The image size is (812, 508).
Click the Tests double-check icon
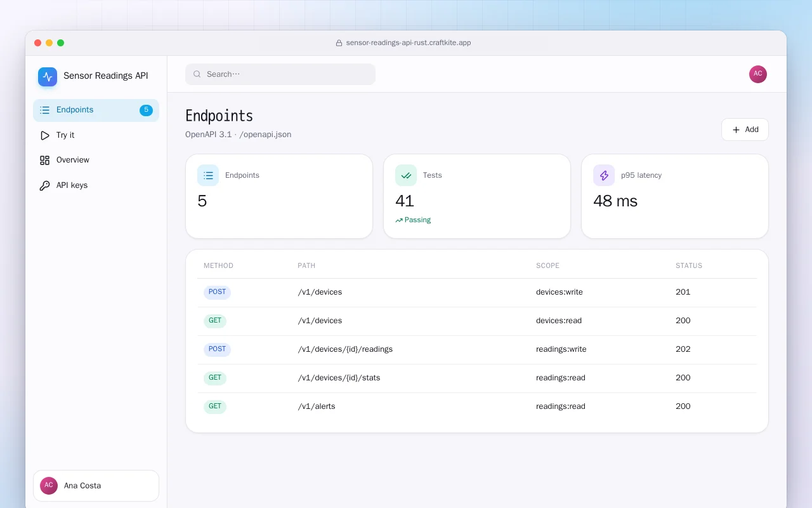tap(406, 175)
